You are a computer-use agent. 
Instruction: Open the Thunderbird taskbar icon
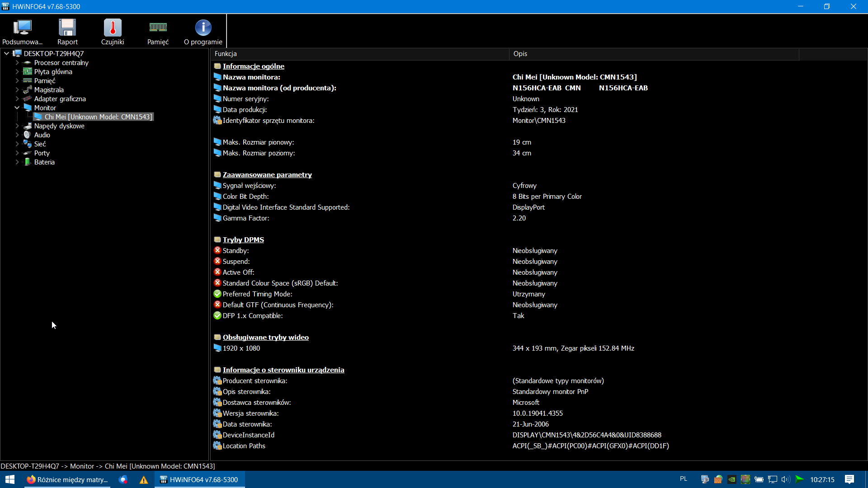coord(123,479)
